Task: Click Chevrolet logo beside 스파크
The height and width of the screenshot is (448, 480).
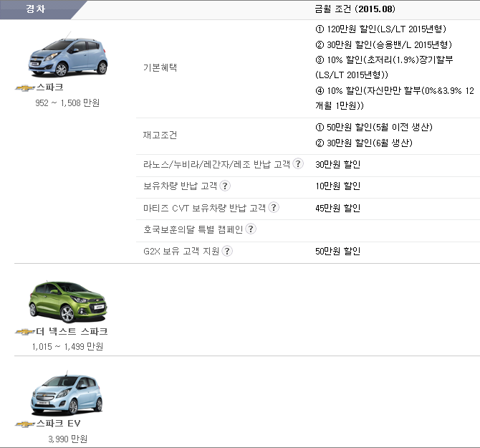Action: pos(25,88)
